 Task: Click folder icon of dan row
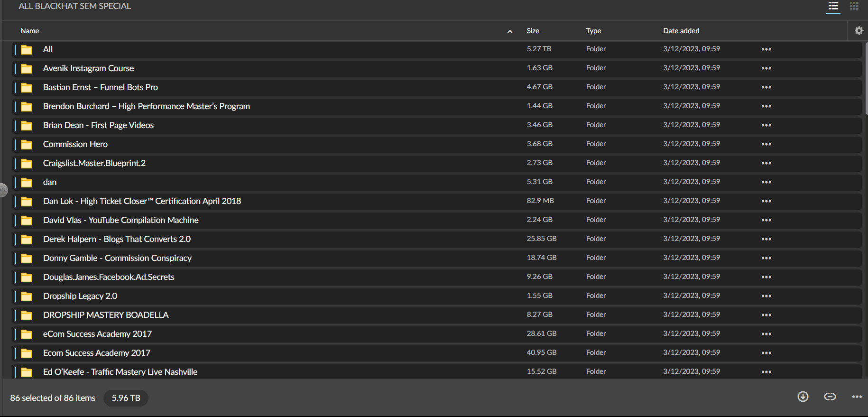[27, 183]
